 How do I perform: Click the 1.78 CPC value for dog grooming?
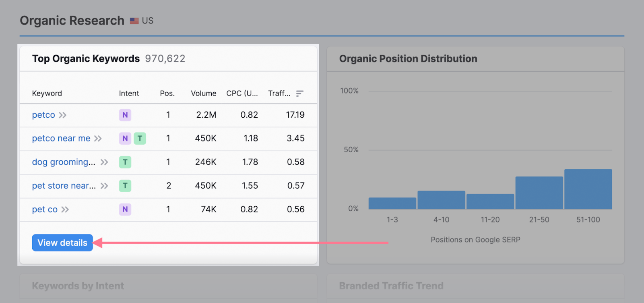[x=250, y=162]
